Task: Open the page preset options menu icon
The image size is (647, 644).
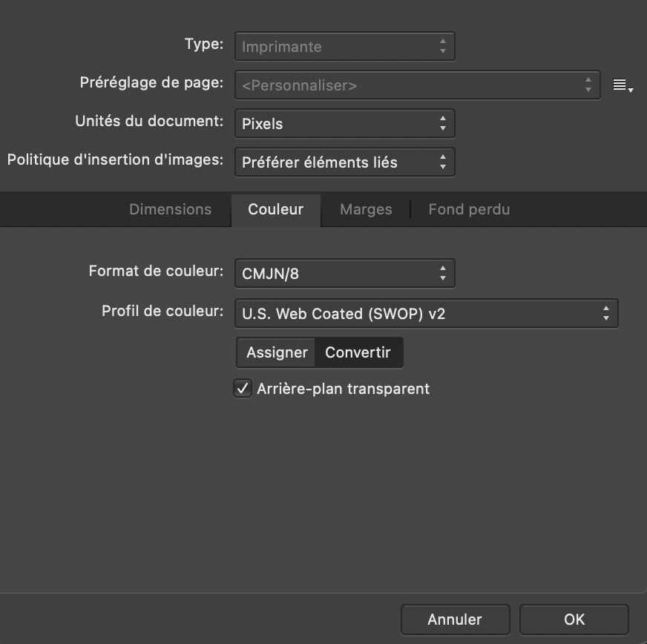Action: pos(623,85)
